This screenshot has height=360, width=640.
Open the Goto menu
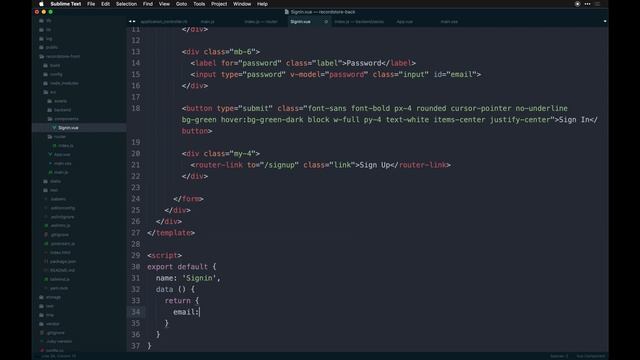click(x=181, y=4)
